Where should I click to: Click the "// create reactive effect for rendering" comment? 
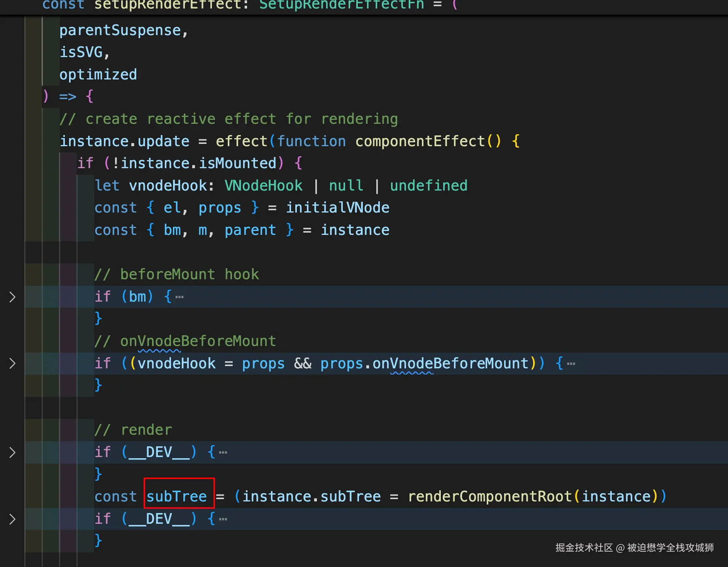pyautogui.click(x=229, y=119)
